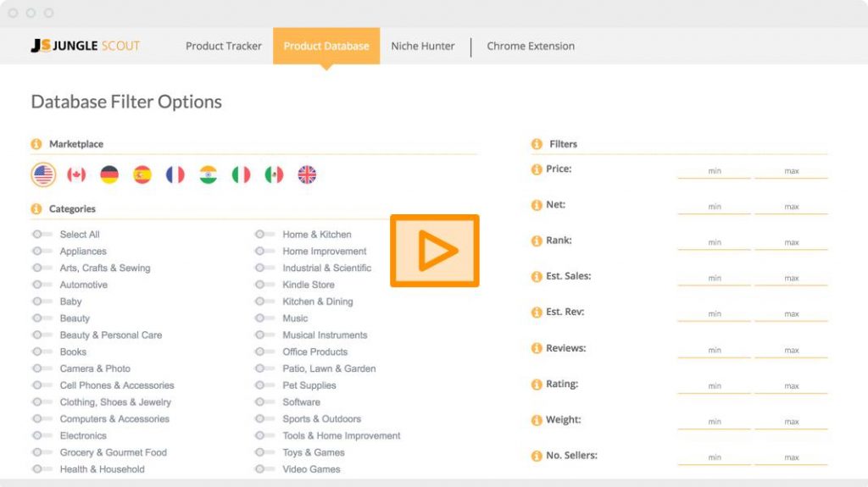Screen dimensions: 868x487
Task: Toggle the Toys & Games category
Action: [x=264, y=452]
